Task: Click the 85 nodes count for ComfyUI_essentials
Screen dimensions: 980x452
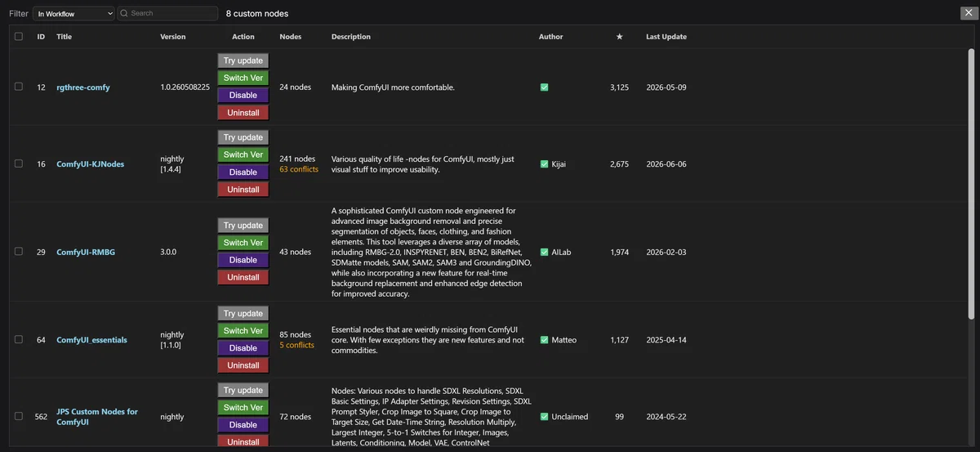Action: point(295,335)
